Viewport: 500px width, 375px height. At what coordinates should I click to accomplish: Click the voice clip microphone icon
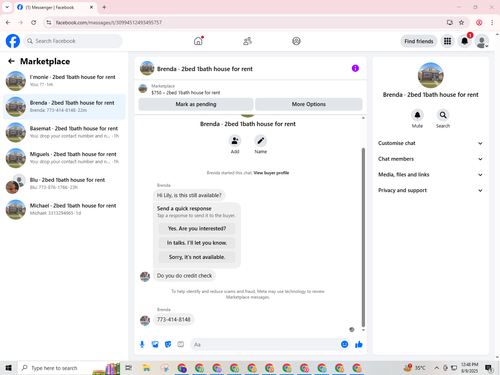click(x=142, y=344)
